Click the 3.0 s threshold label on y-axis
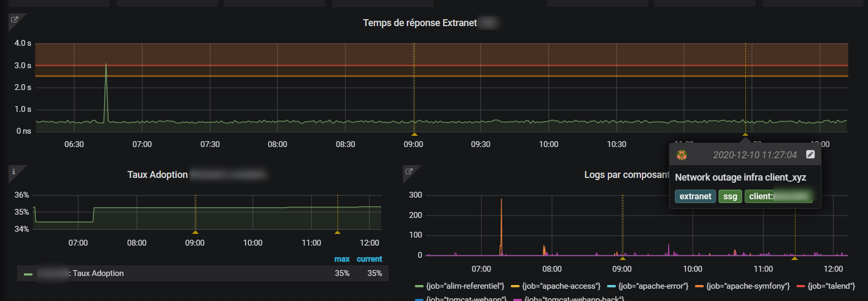The width and height of the screenshot is (868, 301). pos(22,66)
